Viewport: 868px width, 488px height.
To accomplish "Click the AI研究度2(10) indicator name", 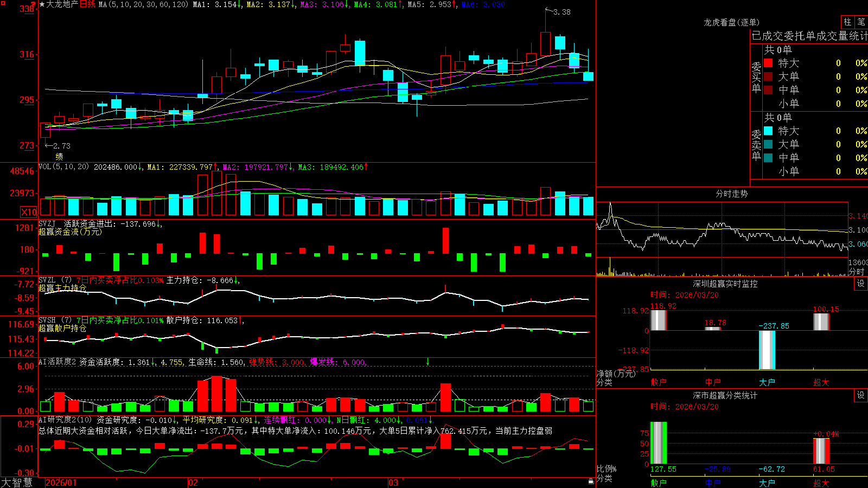I will pos(65,420).
